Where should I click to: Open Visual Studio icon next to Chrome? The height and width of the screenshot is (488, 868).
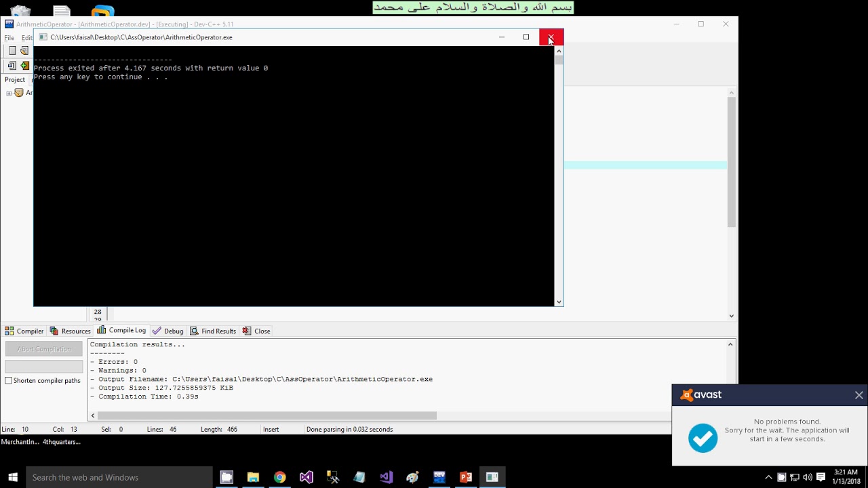pos(306,477)
